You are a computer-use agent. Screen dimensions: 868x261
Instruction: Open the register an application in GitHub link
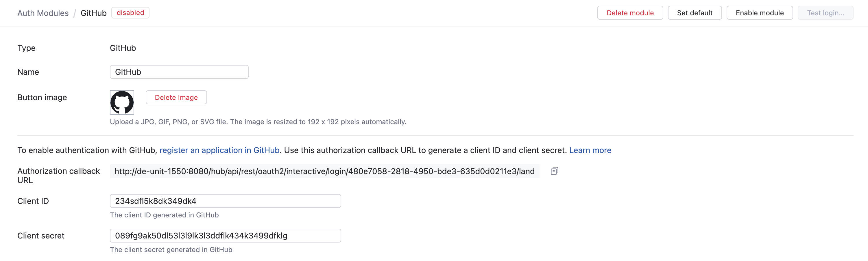pos(219,150)
